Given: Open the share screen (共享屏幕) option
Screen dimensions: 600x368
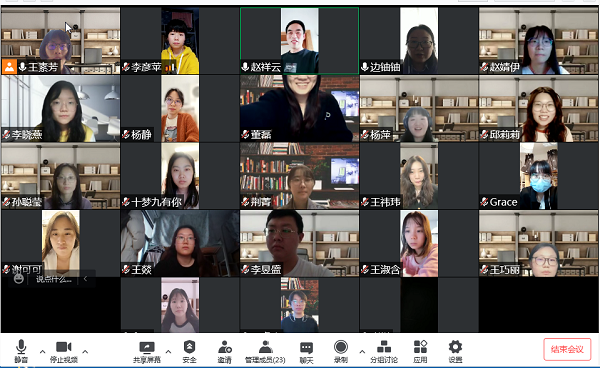Looking at the screenshot, I should [147, 352].
